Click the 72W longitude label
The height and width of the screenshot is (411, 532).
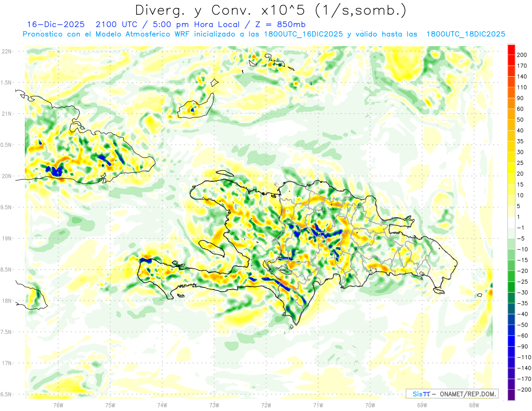click(x=266, y=405)
